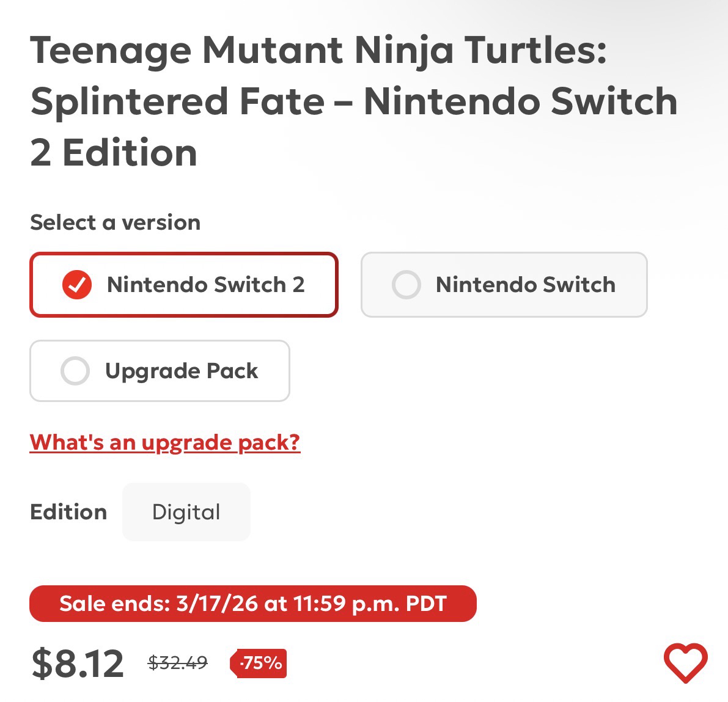Click the "Select a version" heading
This screenshot has height=702, width=728.
tap(115, 222)
